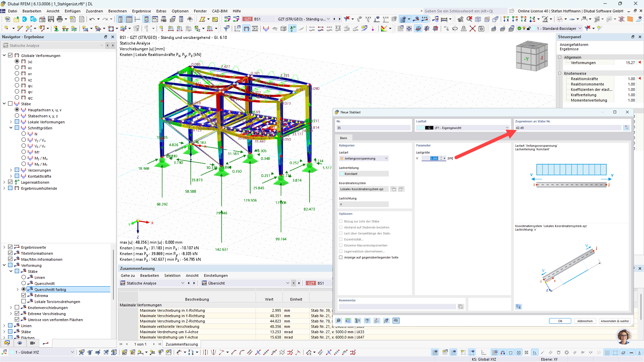Select the 'uz' deformation radio button

(17, 79)
